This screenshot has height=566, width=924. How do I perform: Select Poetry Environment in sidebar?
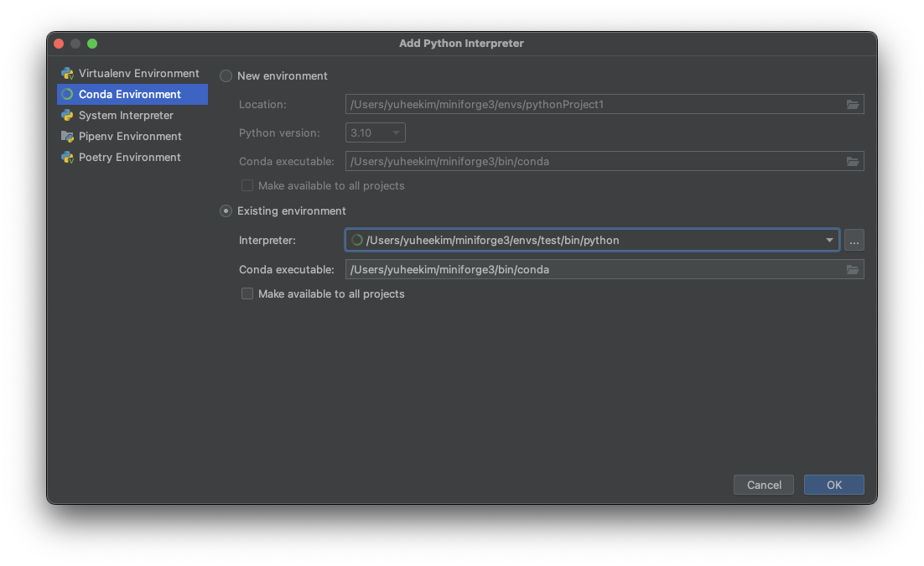(x=132, y=158)
